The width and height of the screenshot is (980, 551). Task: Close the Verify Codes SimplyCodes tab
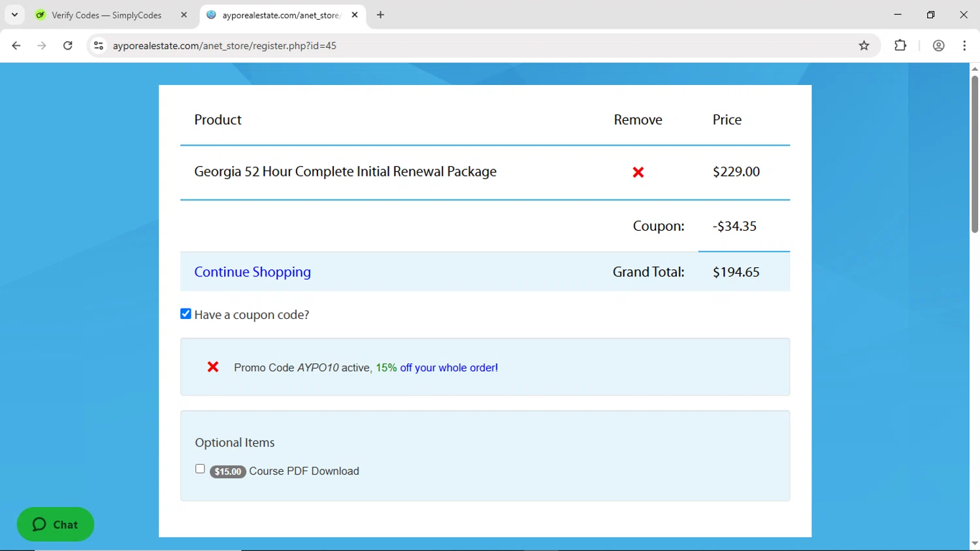184,15
